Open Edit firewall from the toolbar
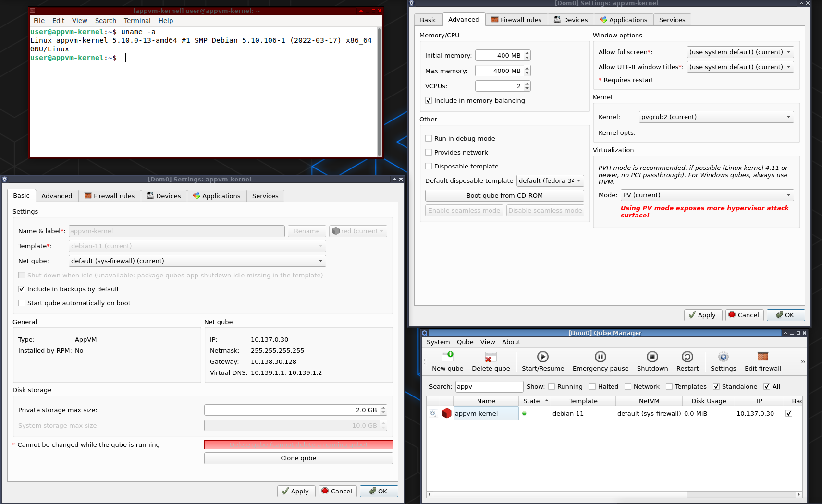 click(762, 357)
